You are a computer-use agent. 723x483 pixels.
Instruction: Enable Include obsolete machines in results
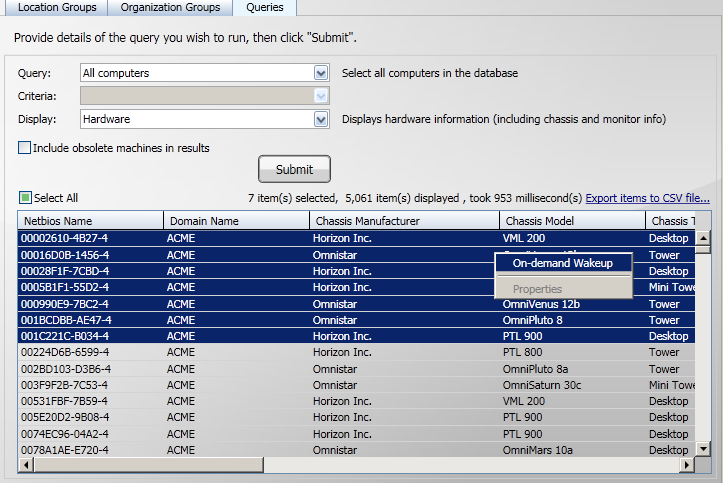click(25, 148)
